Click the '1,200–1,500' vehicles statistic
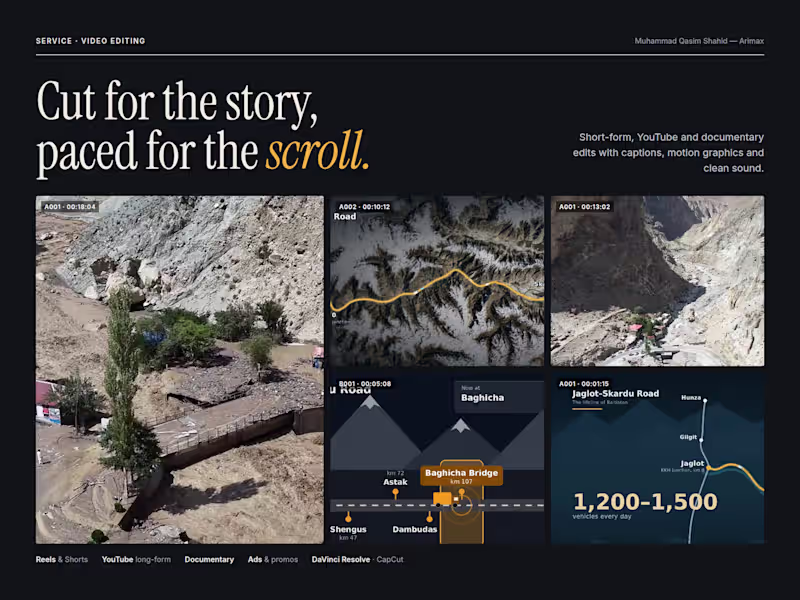Image resolution: width=800 pixels, height=600 pixels. (x=645, y=502)
